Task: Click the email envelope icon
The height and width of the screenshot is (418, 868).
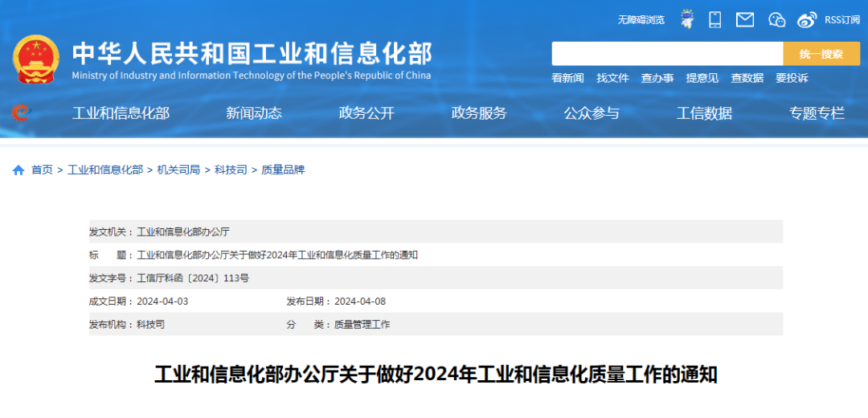Action: point(744,20)
